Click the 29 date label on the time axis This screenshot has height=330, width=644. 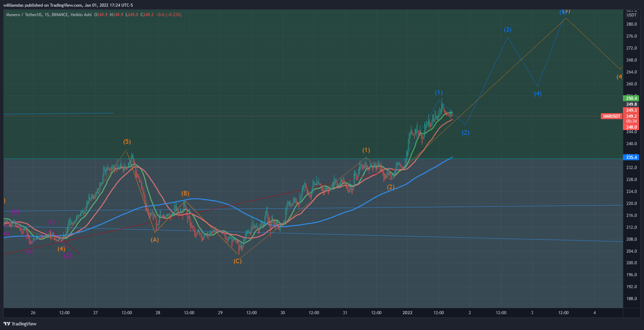point(220,313)
